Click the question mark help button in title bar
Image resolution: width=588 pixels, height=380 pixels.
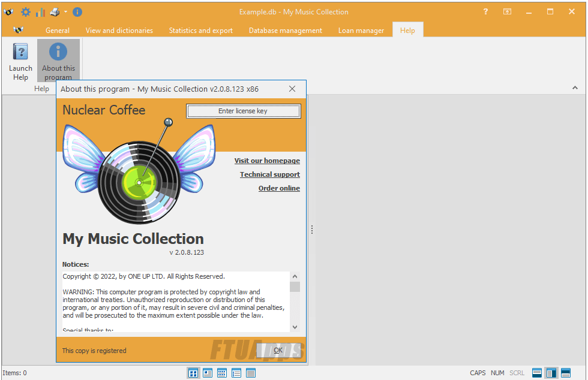click(485, 11)
